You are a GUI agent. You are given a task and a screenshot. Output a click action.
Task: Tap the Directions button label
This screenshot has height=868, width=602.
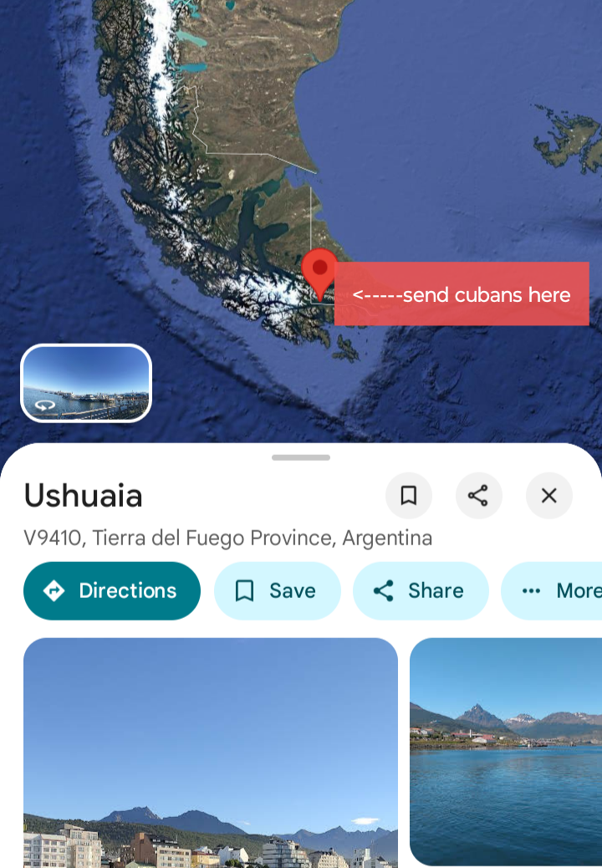click(x=128, y=590)
